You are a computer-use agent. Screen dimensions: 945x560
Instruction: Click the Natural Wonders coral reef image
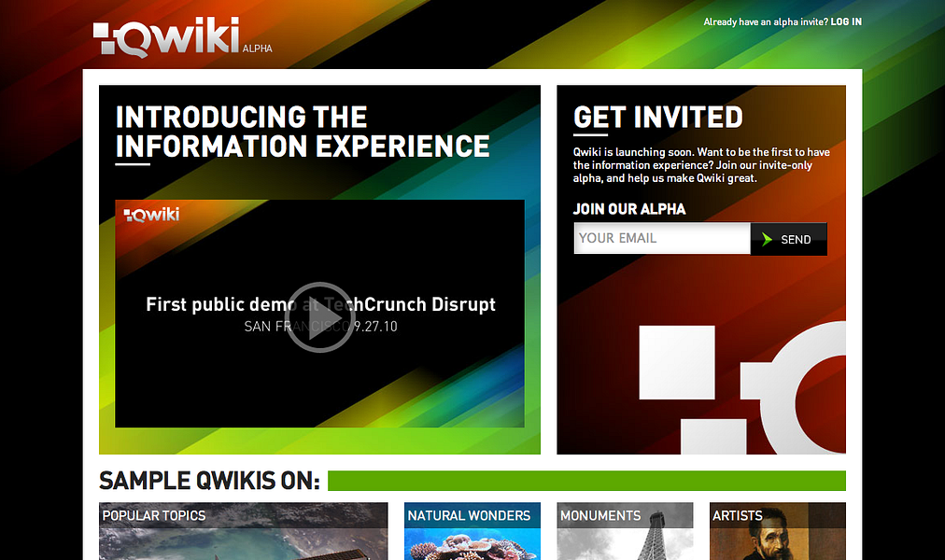(472, 546)
